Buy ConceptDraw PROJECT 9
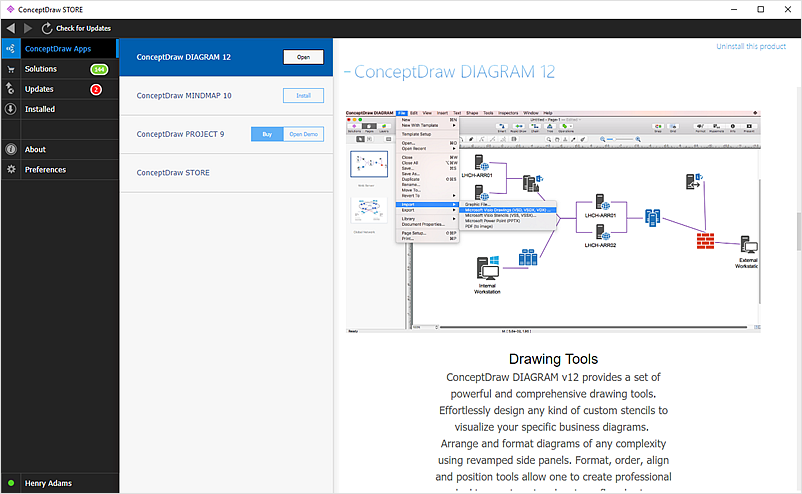 point(267,134)
